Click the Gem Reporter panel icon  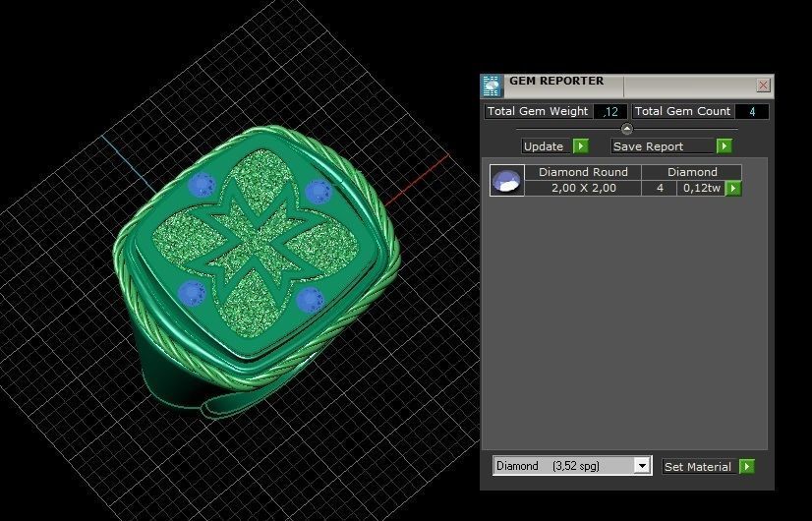492,86
